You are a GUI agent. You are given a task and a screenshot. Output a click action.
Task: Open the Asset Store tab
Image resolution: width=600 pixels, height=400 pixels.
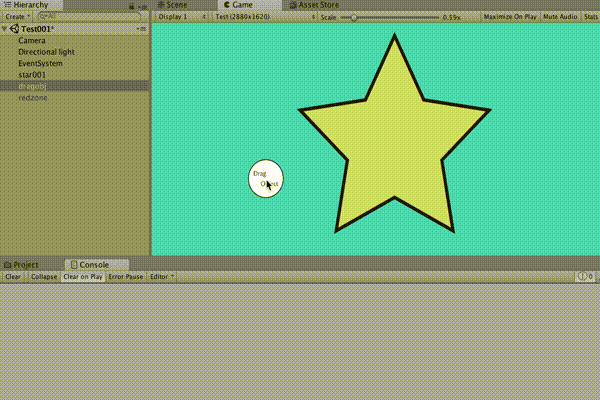coord(315,5)
